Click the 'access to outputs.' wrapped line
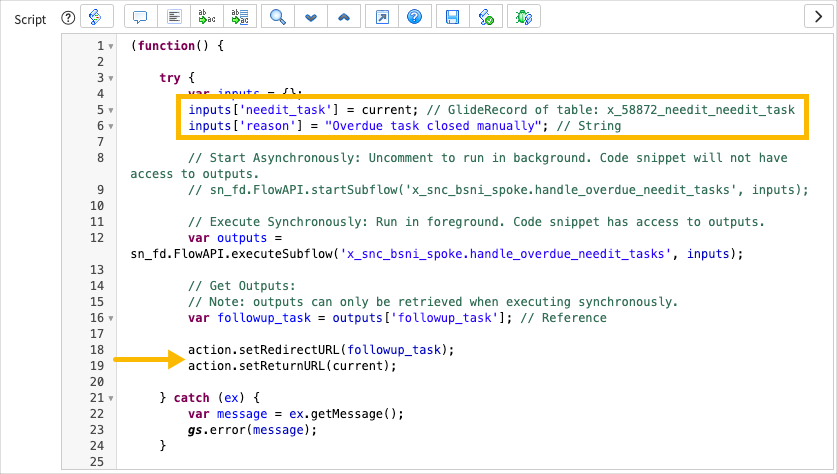The image size is (837, 474). click(195, 174)
